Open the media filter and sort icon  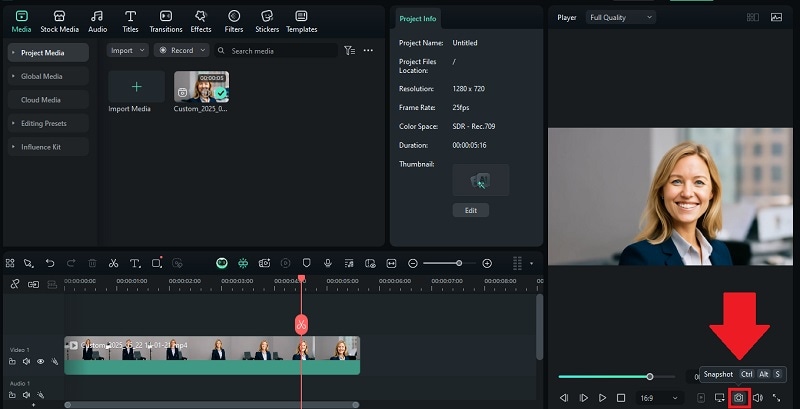(349, 50)
